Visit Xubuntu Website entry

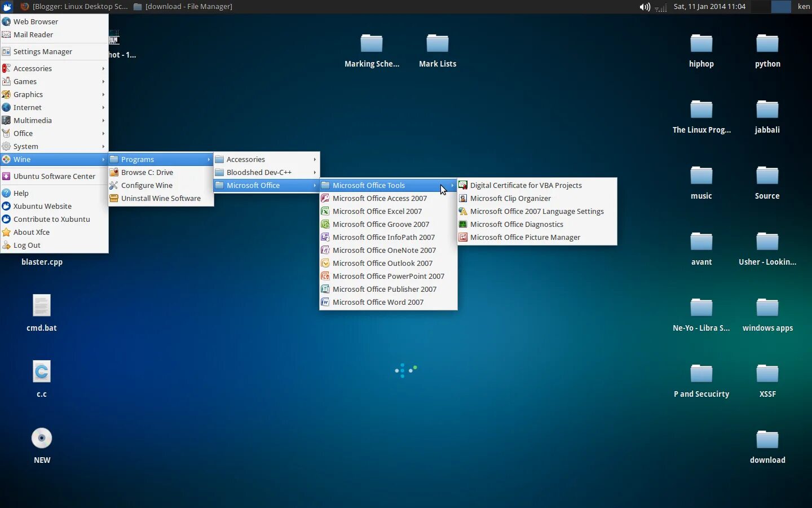pos(54,206)
